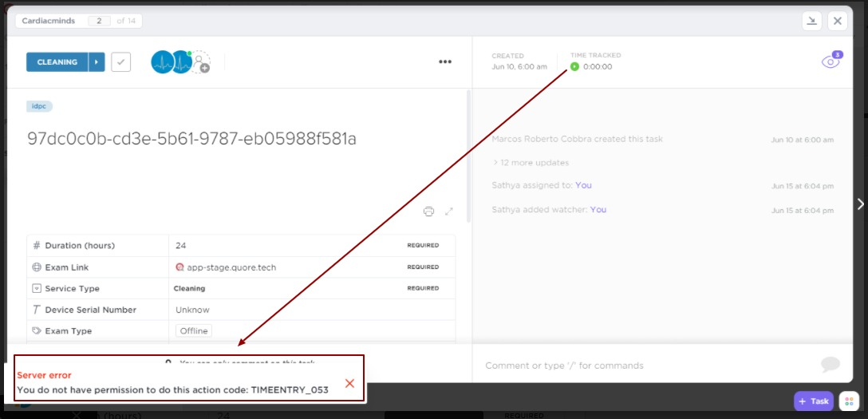Click the Device Serial Number field label
868x419 pixels.
[91, 310]
